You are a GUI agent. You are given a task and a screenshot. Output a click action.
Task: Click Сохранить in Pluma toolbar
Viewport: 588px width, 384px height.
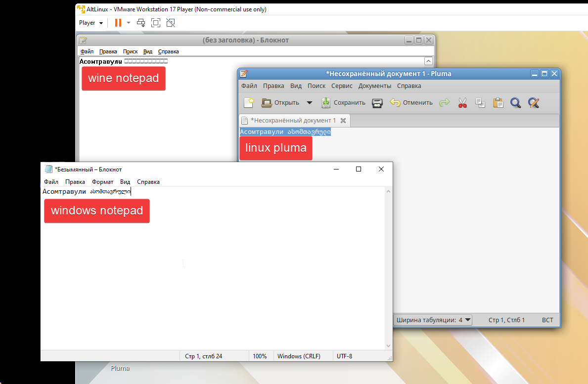point(343,103)
